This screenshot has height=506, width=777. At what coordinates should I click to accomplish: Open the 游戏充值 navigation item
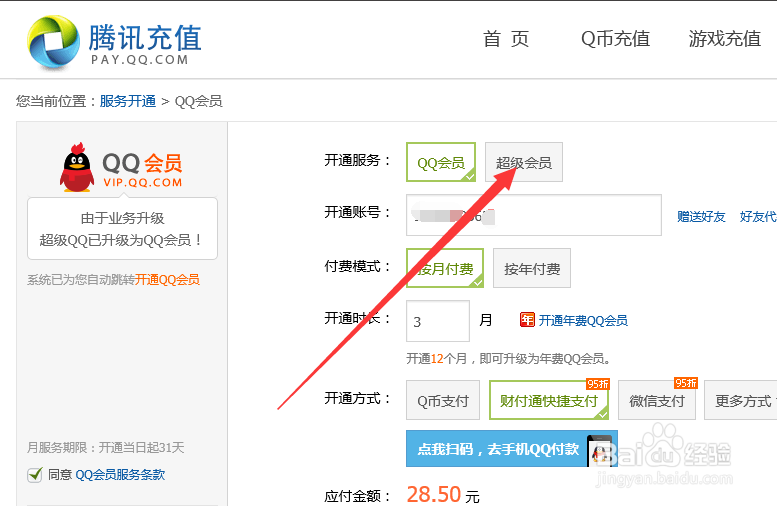pos(724,39)
